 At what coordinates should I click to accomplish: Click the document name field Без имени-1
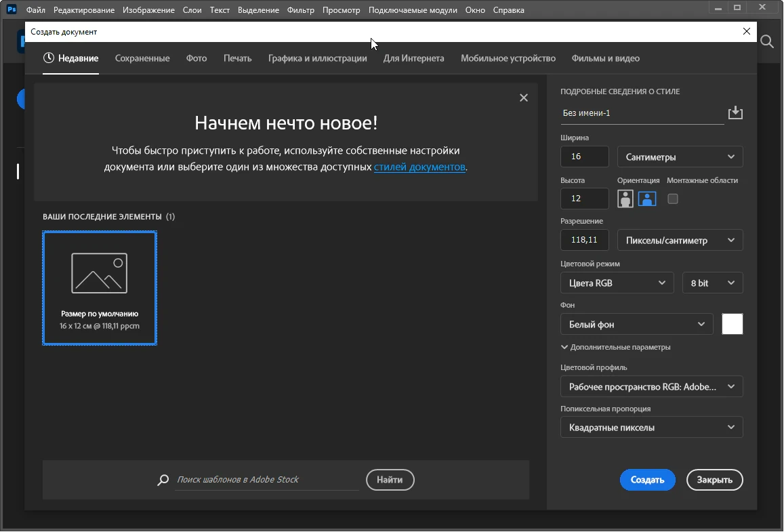pyautogui.click(x=642, y=113)
